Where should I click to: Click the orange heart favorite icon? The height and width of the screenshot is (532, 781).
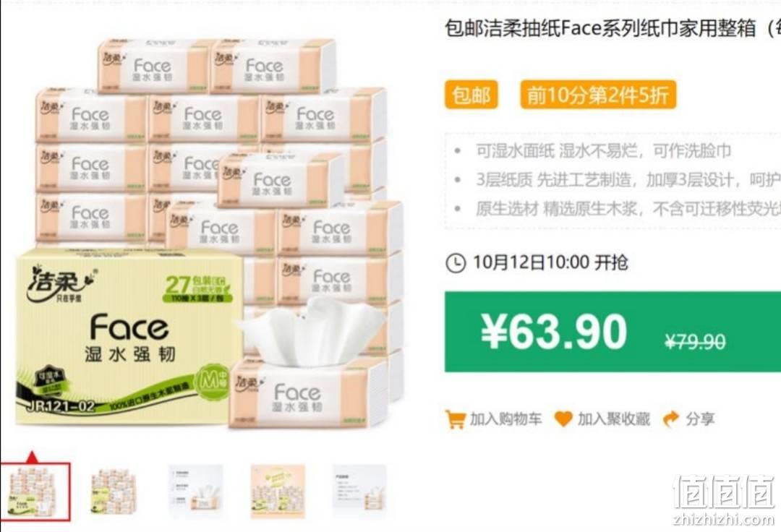563,419
